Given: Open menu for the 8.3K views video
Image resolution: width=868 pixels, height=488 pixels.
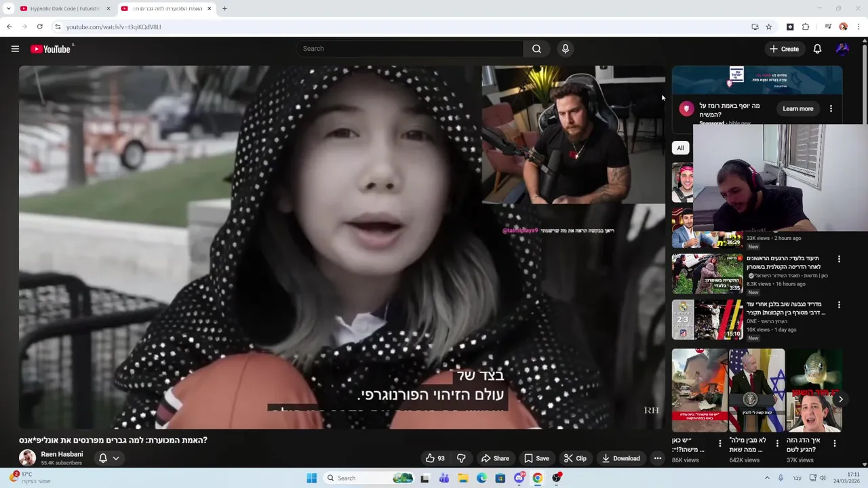Looking at the screenshot, I should point(839,259).
